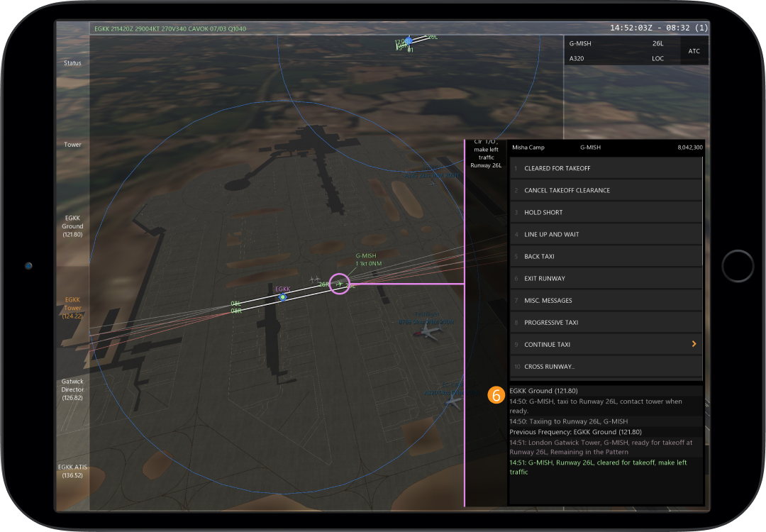Select the G-MISH aircraft on runway 26L
Image resolution: width=766 pixels, height=532 pixels.
click(340, 284)
